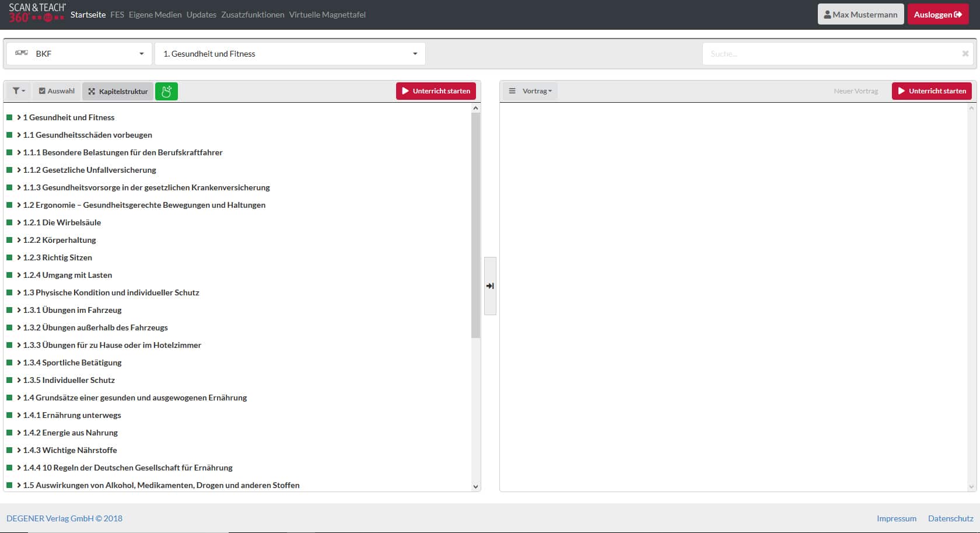Click green square beside 1.1 Gesundheitsschäden vorbeugen
The image size is (980, 533).
[9, 135]
